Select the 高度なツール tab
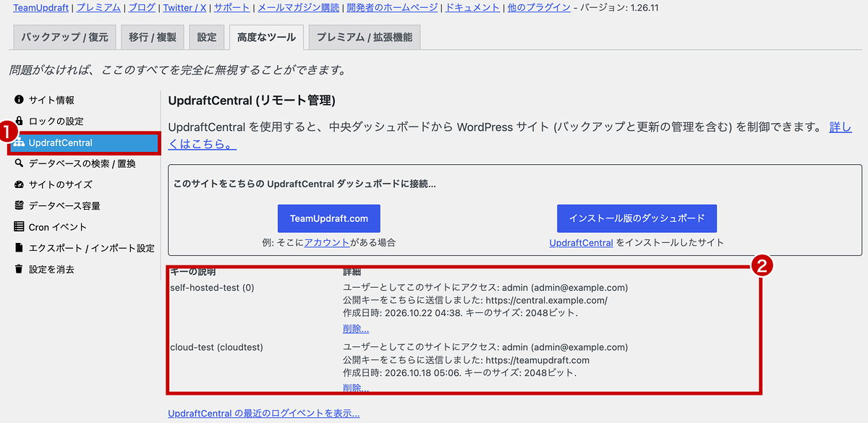The height and width of the screenshot is (423, 868). click(266, 37)
